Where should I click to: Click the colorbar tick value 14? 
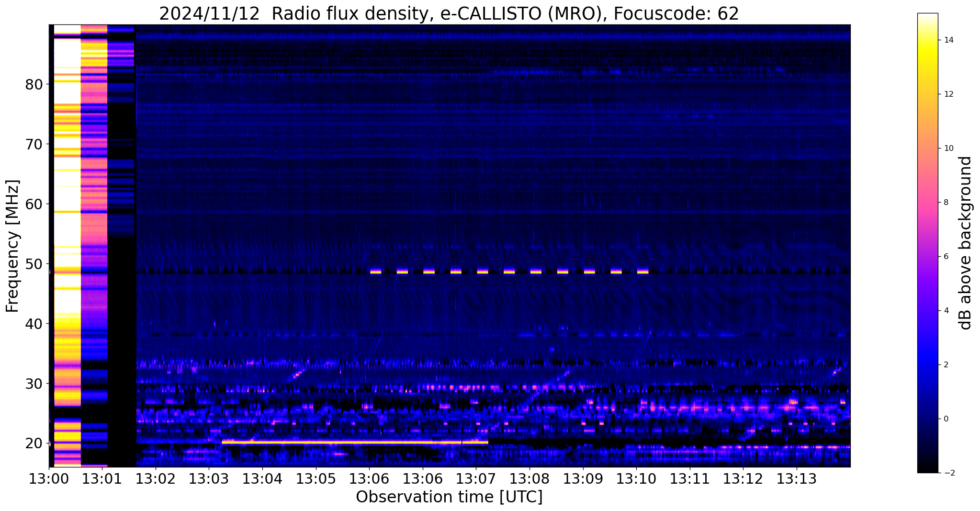(948, 40)
